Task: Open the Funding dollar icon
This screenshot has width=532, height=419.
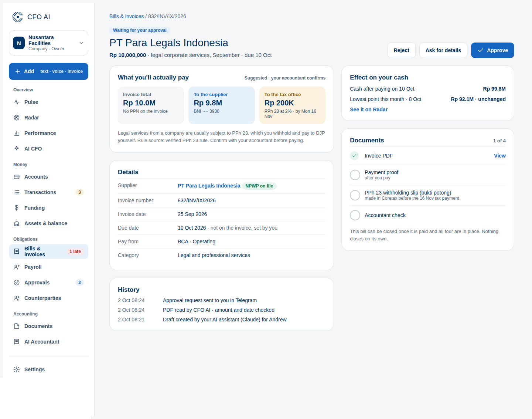Action: point(17,208)
